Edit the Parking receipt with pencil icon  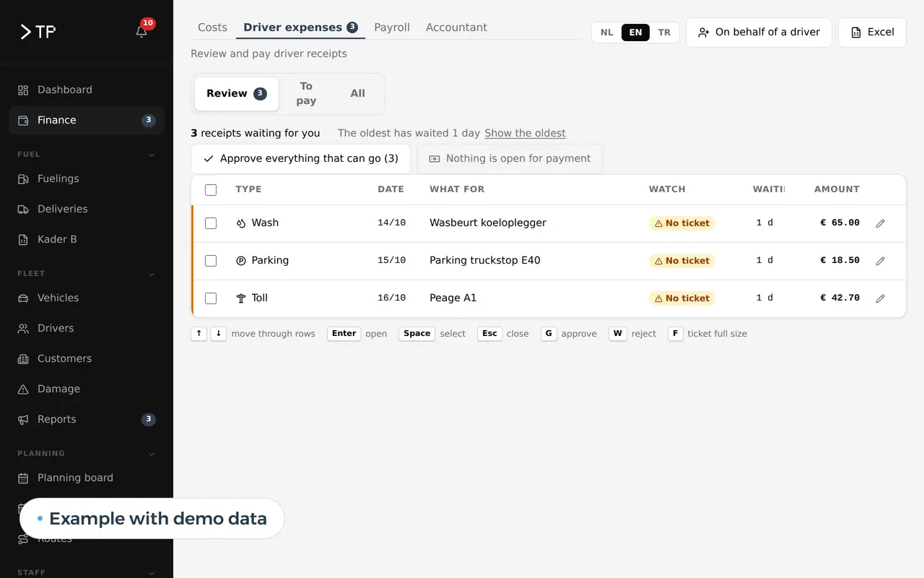click(x=880, y=261)
